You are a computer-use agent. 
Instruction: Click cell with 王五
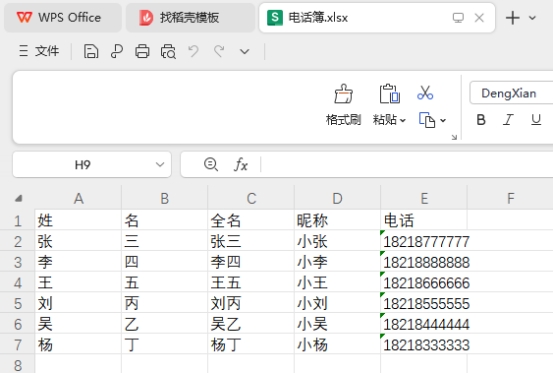pos(251,283)
